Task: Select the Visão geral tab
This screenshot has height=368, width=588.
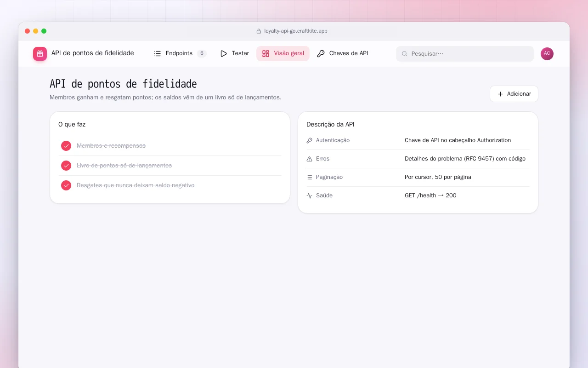Action: pos(283,53)
